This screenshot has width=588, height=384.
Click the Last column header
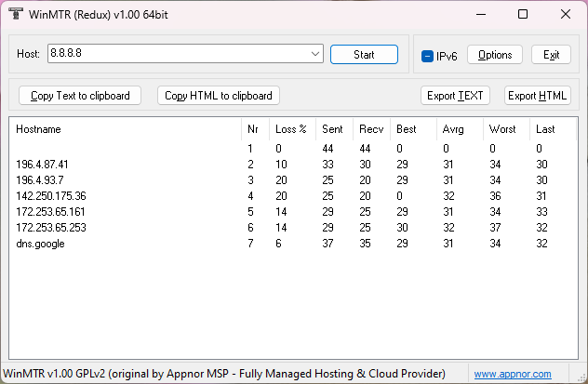click(x=554, y=129)
